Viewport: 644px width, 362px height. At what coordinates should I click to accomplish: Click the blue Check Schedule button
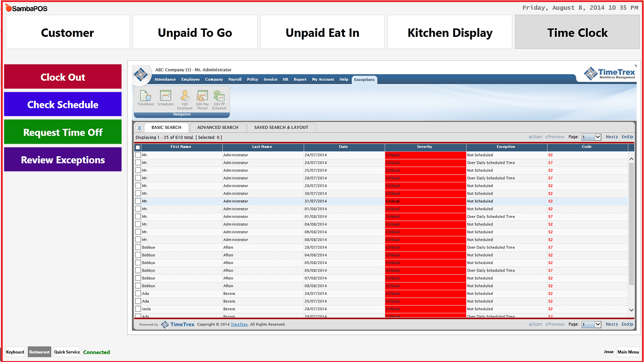(x=63, y=104)
